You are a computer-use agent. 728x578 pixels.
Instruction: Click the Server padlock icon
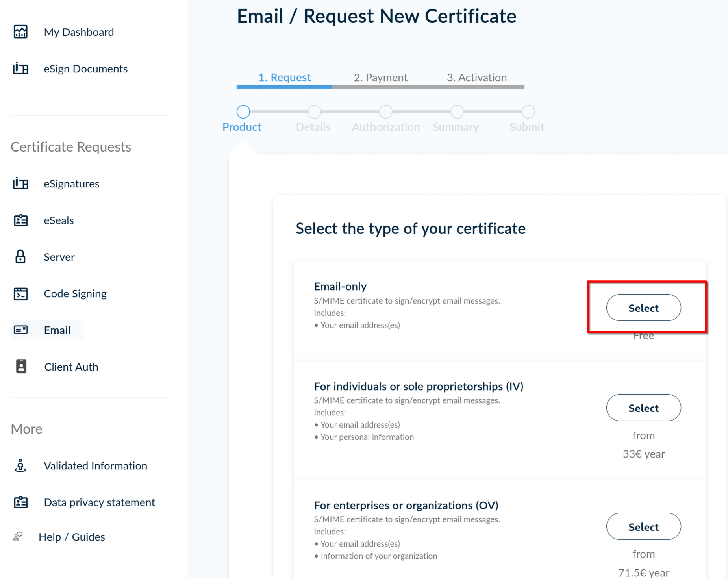coord(20,257)
